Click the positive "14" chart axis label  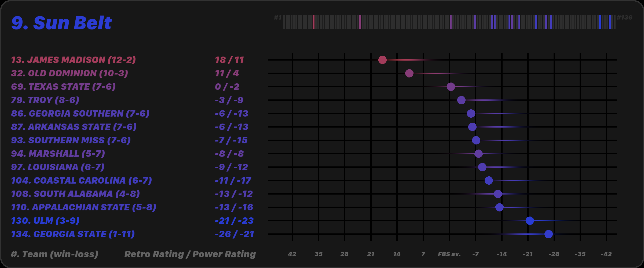coord(397,254)
